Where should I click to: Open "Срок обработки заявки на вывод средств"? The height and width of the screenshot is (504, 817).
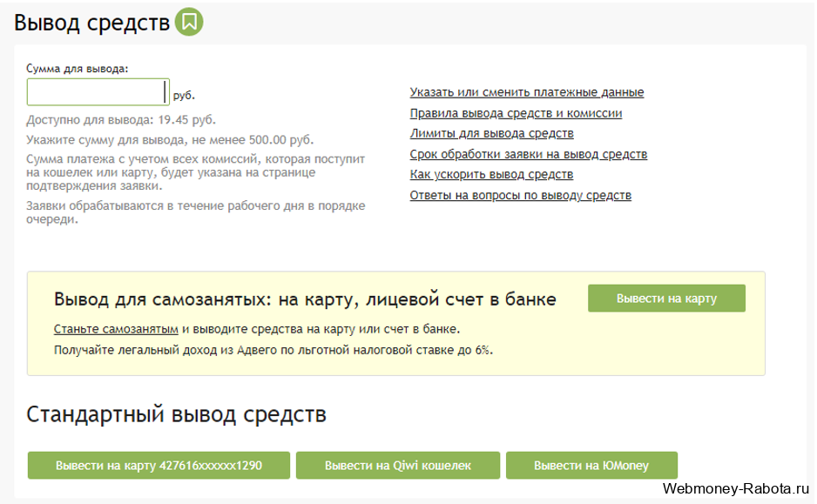pos(528,154)
